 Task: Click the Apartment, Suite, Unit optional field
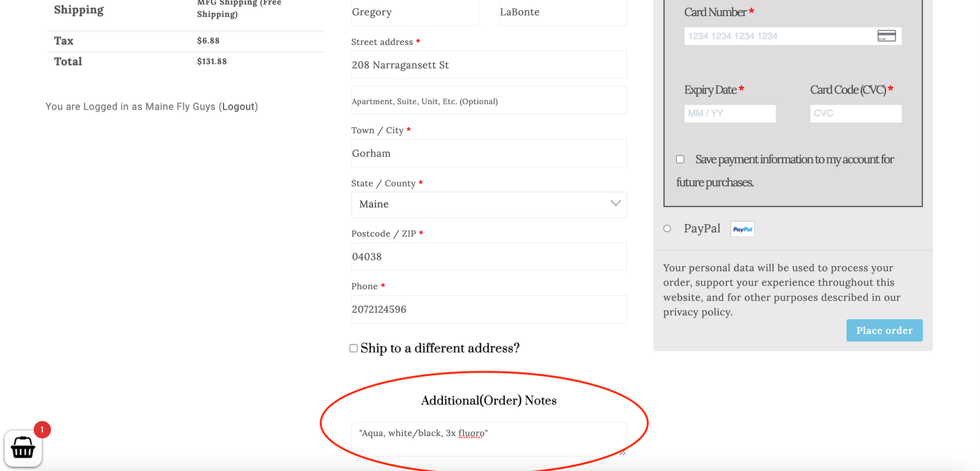[488, 101]
